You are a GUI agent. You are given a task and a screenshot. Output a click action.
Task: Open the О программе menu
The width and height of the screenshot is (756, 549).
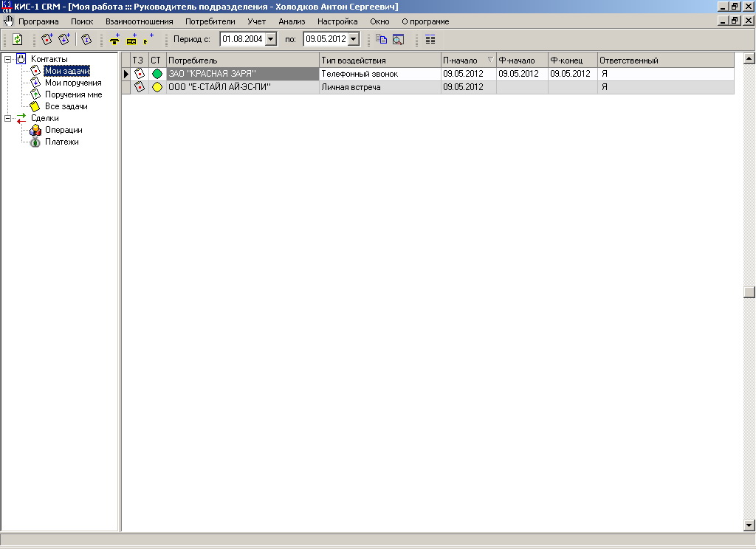point(425,21)
